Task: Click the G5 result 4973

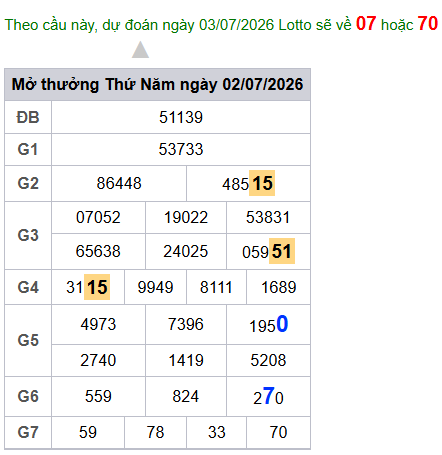Action: point(98,324)
